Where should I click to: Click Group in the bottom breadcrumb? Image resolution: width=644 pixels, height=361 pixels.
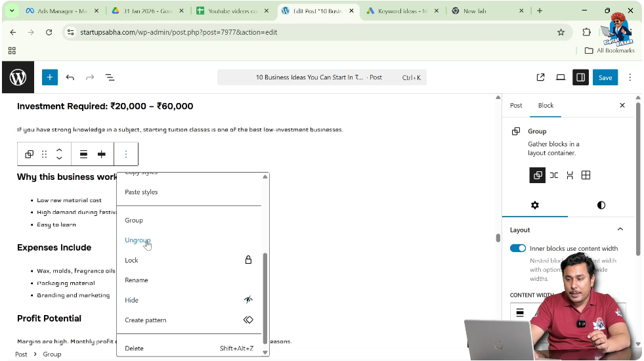(x=52, y=354)
